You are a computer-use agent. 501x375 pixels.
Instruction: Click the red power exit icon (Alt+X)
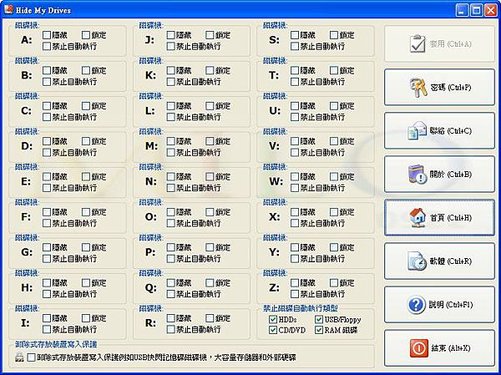[x=419, y=348]
